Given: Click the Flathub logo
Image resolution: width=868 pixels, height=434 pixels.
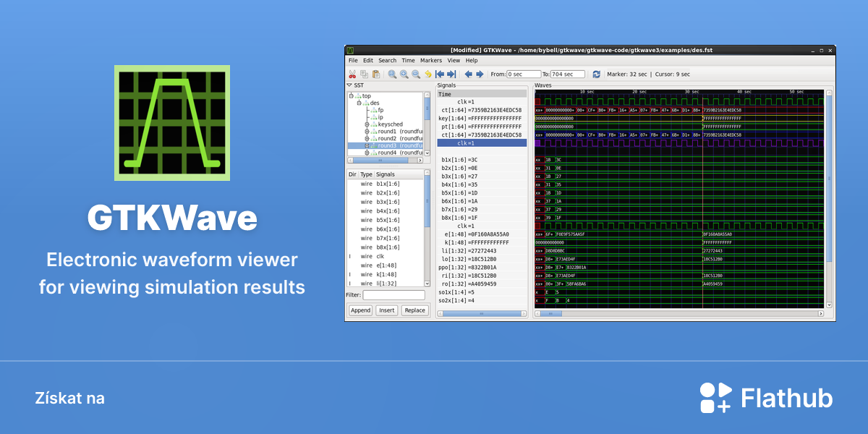Looking at the screenshot, I should coord(766,398).
